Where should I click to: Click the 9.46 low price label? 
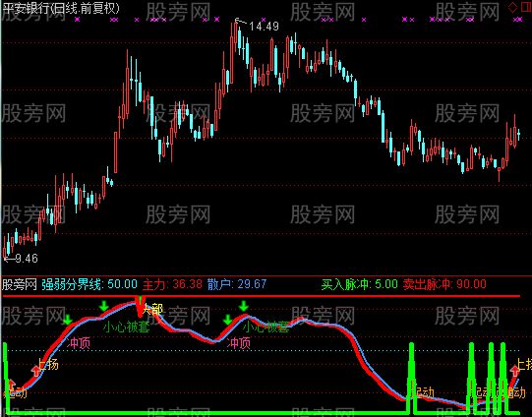click(27, 259)
